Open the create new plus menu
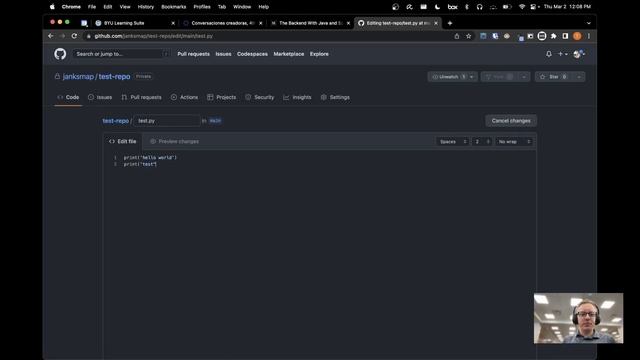The width and height of the screenshot is (640, 360). pyautogui.click(x=562, y=54)
